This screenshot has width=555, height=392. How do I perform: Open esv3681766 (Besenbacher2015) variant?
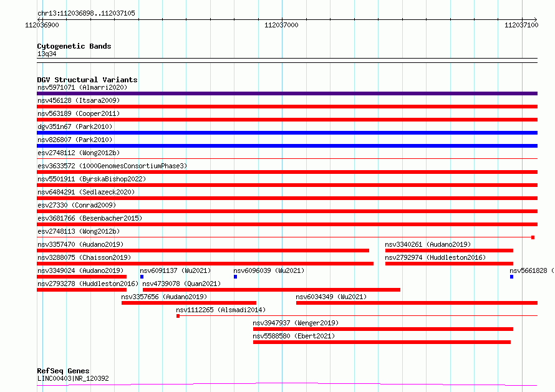point(90,218)
